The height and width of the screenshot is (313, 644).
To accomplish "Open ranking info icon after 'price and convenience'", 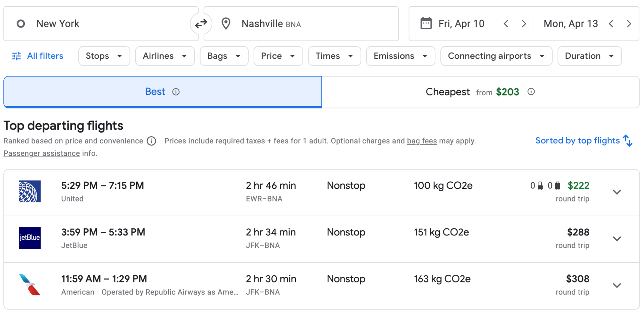I will pos(152,141).
